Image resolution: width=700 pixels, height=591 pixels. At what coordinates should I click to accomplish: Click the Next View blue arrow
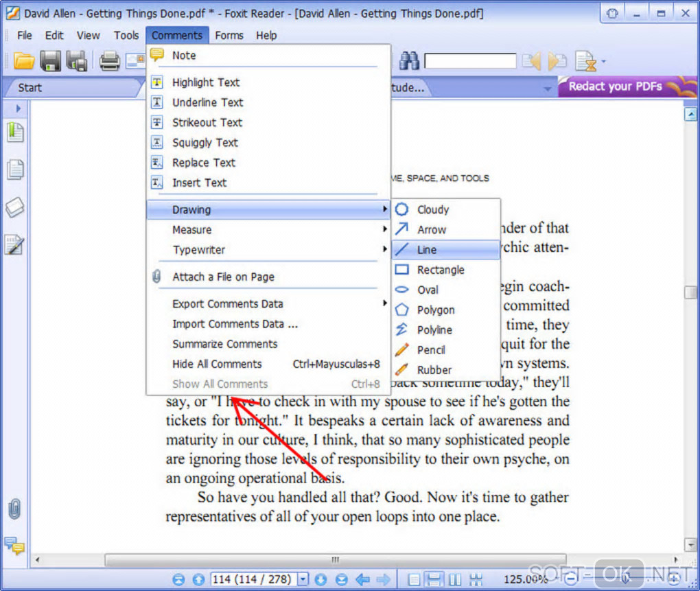tap(383, 579)
